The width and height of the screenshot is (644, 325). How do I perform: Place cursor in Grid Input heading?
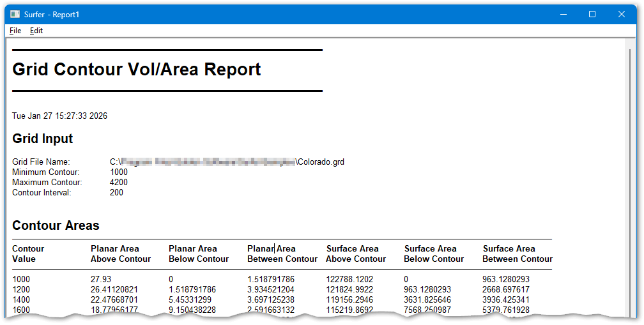[42, 139]
